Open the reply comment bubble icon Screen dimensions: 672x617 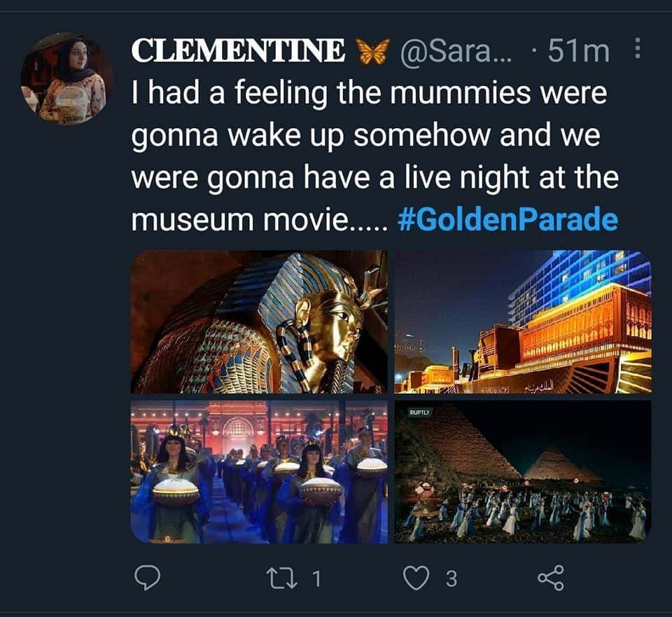[148, 578]
